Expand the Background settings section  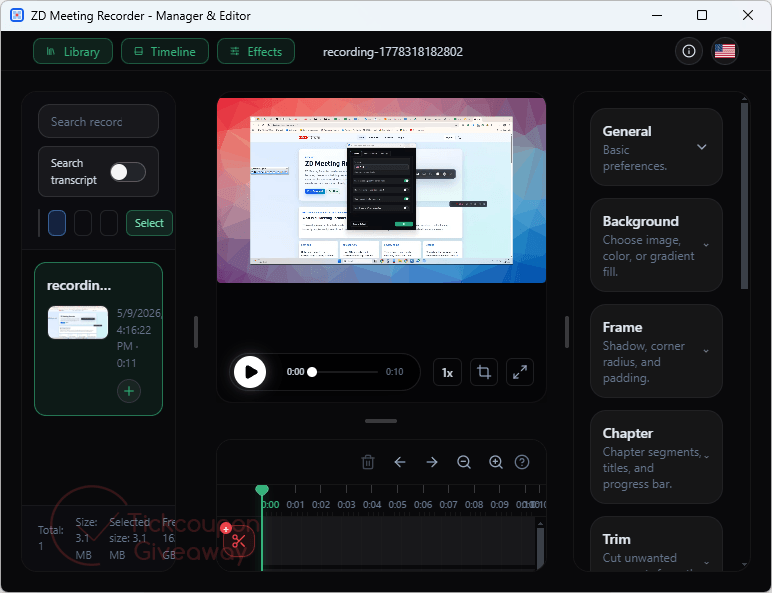click(x=656, y=245)
